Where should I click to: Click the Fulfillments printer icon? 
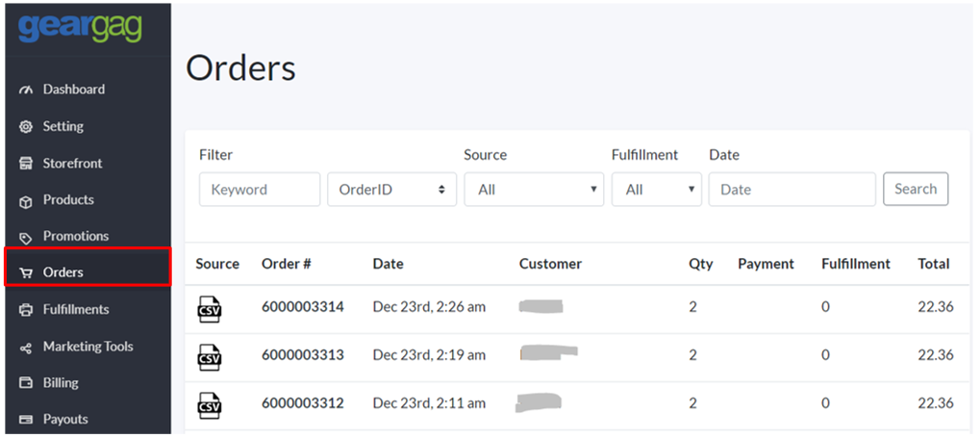point(26,310)
